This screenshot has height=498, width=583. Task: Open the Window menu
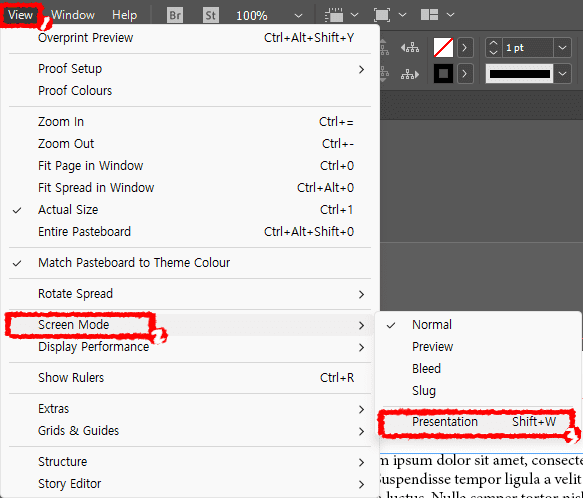pos(73,15)
